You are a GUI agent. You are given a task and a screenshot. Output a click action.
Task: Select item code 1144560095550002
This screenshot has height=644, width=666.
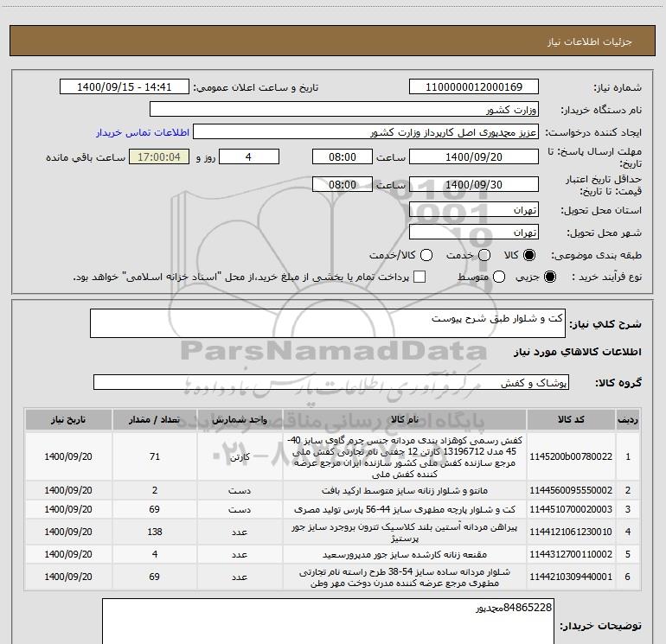coord(571,490)
